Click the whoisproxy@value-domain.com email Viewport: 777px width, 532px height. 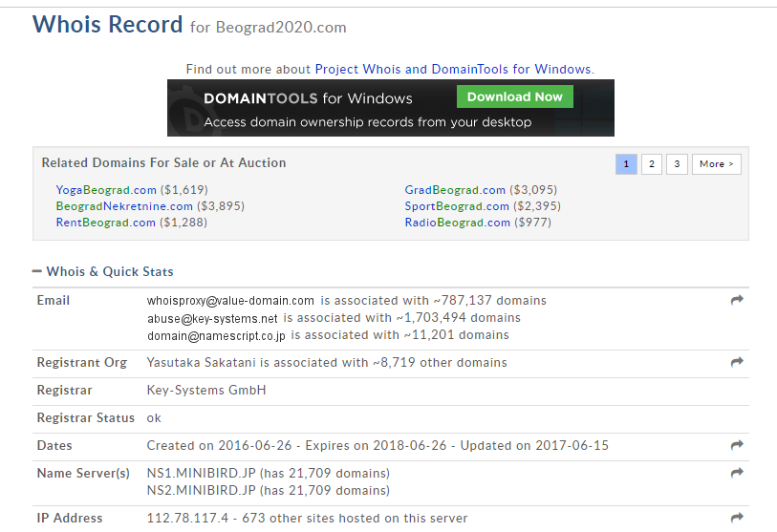pos(230,301)
